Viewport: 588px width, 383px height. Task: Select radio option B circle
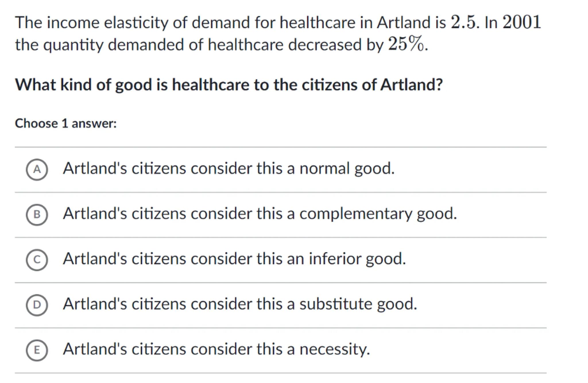click(x=37, y=215)
